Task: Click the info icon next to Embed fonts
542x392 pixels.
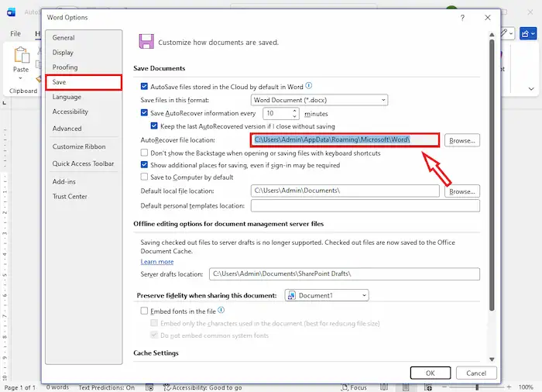Action: click(221, 310)
